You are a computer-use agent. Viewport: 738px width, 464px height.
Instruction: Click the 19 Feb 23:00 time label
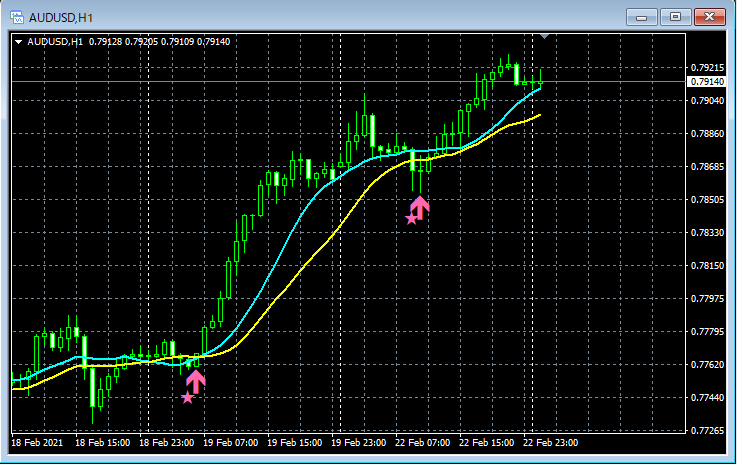pos(359,443)
